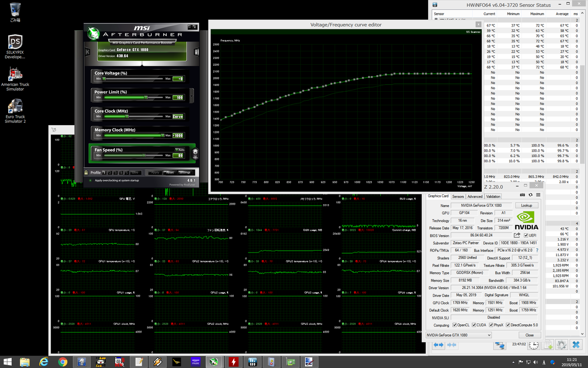Toggle the OpenCL checkbox

(455, 325)
